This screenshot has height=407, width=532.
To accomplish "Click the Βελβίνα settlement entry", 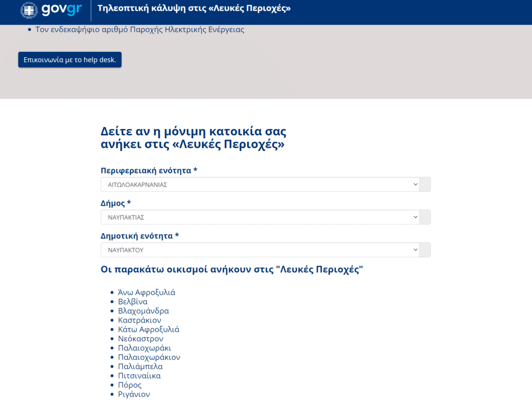I will [x=132, y=302].
